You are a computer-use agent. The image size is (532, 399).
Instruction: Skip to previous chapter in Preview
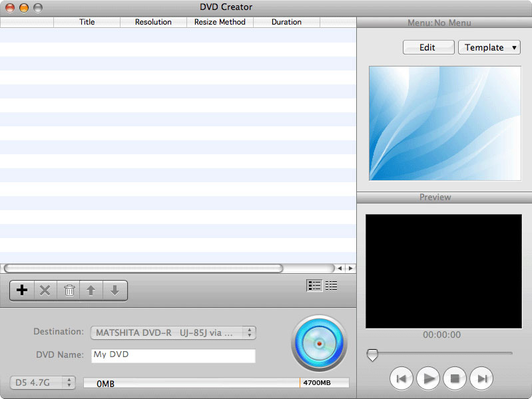[401, 378]
